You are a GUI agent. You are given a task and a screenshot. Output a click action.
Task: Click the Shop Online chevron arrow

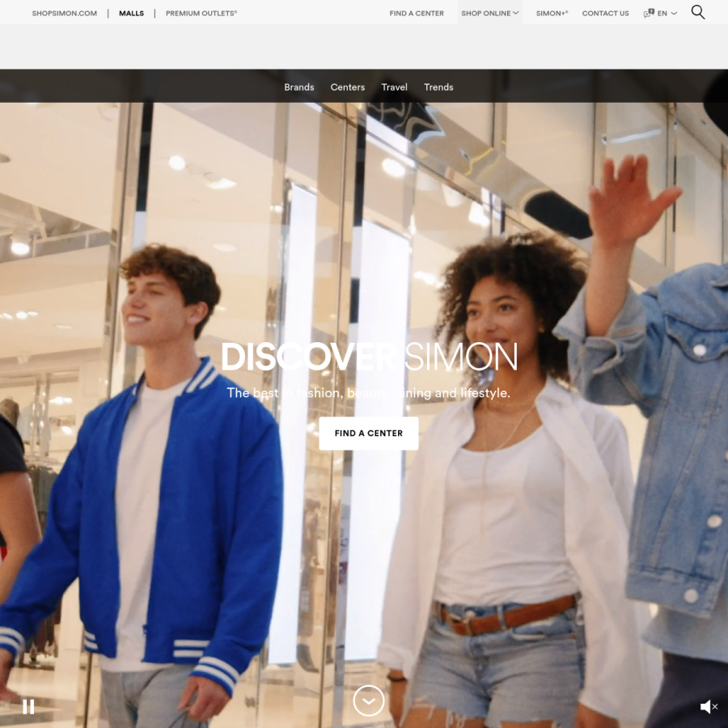click(x=516, y=13)
